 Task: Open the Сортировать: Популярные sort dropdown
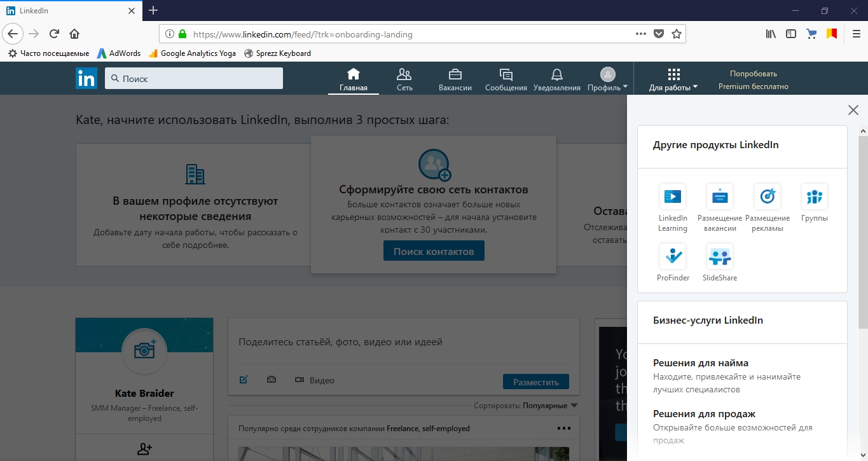526,406
